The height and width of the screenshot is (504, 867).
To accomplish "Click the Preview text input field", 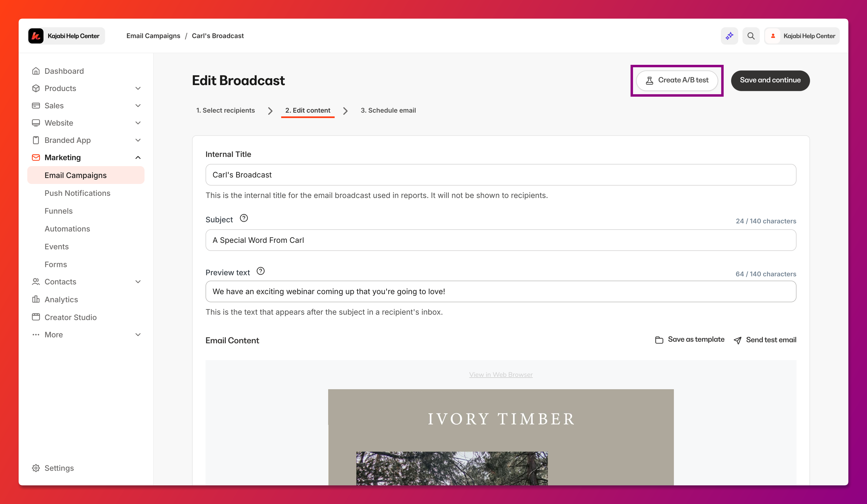I will pos(500,291).
